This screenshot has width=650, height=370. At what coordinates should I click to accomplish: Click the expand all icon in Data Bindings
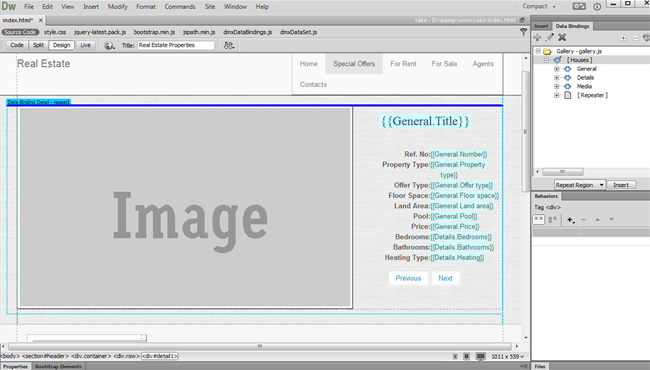(623, 38)
